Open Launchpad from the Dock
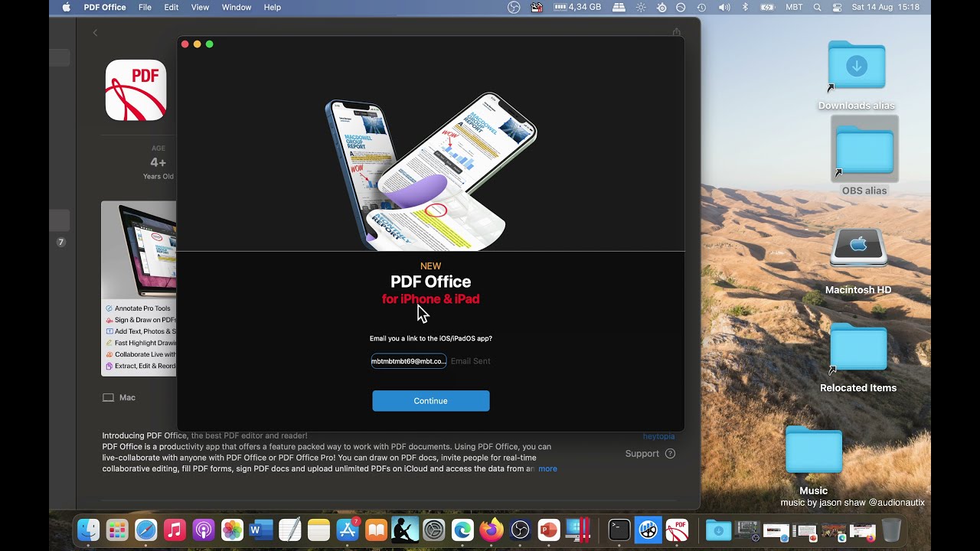Screen dimensions: 980x551 point(117,530)
